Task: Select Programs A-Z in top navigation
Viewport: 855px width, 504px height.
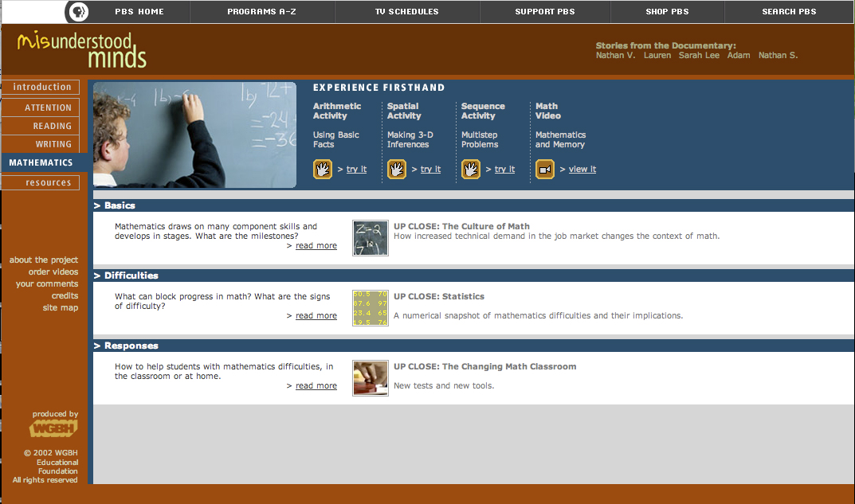Action: click(x=262, y=12)
